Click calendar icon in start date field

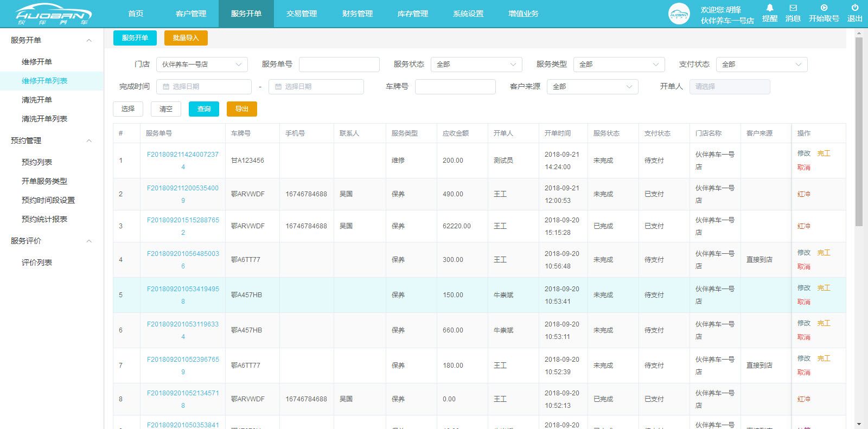tap(166, 87)
